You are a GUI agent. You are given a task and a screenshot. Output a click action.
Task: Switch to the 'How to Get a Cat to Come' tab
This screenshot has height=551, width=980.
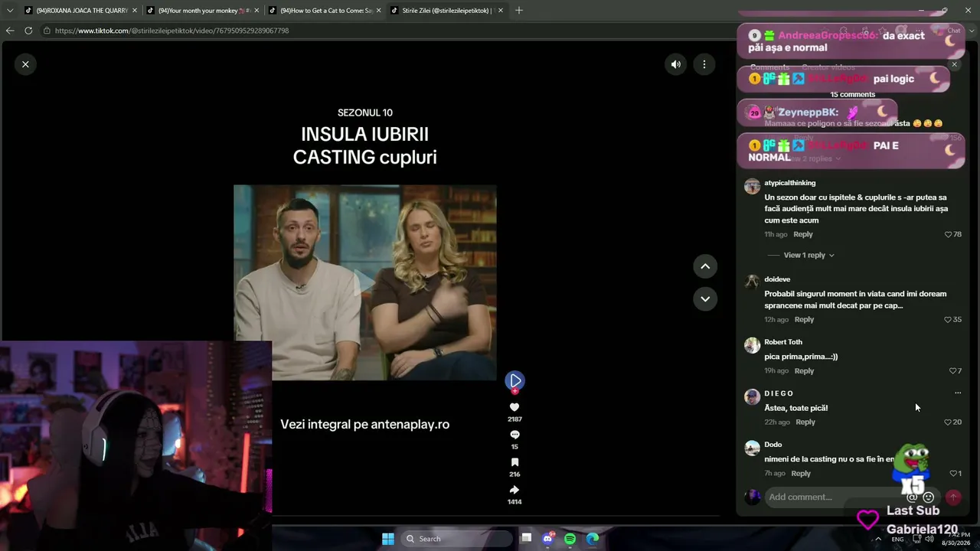pos(326,11)
